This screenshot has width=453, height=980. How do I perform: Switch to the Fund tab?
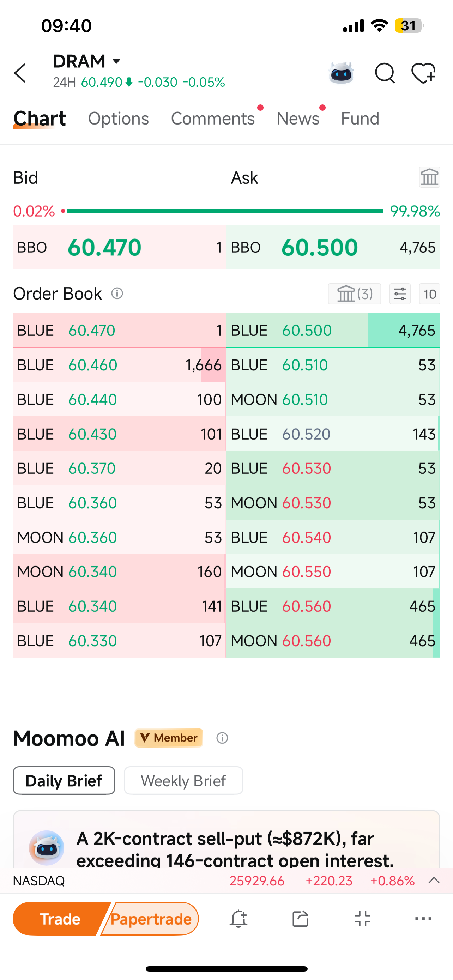pos(360,118)
